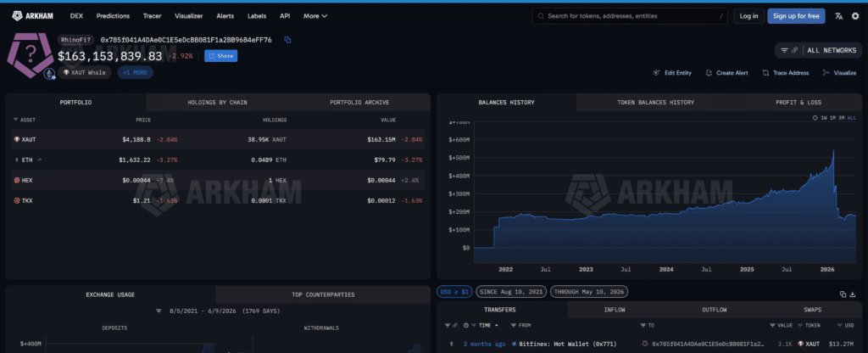Click the TKX token icon in portfolio
The height and width of the screenshot is (353, 868).
click(17, 200)
